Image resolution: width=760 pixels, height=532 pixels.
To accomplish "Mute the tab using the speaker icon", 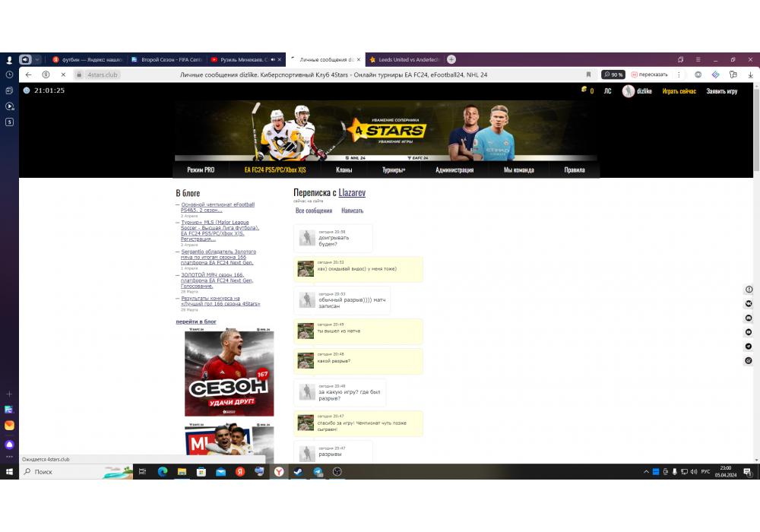I will click(24, 59).
